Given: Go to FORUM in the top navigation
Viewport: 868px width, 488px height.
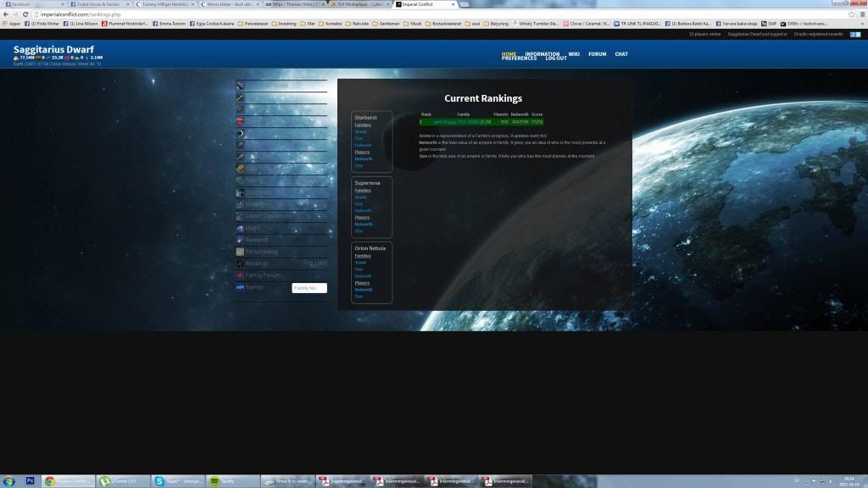Looking at the screenshot, I should pyautogui.click(x=598, y=54).
